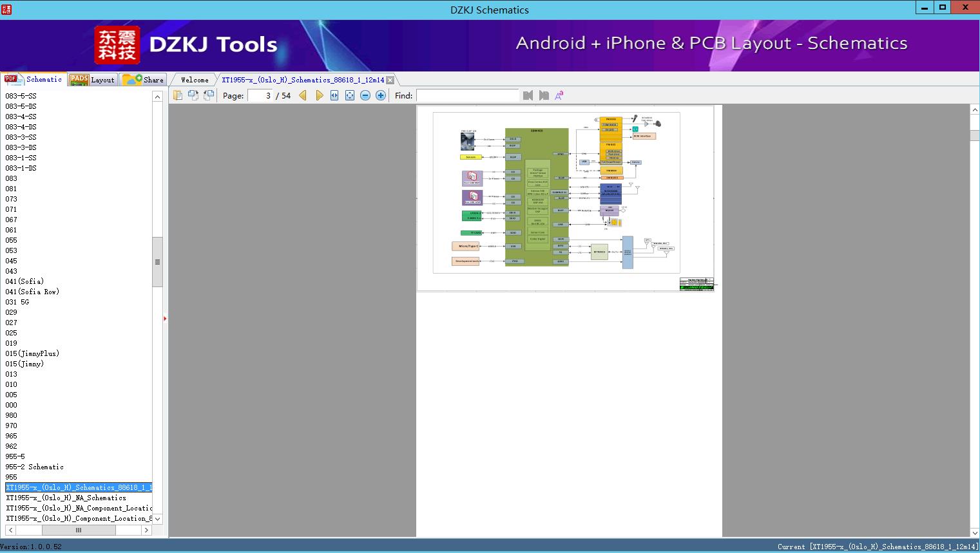Switch to the Layout tab

(x=93, y=79)
